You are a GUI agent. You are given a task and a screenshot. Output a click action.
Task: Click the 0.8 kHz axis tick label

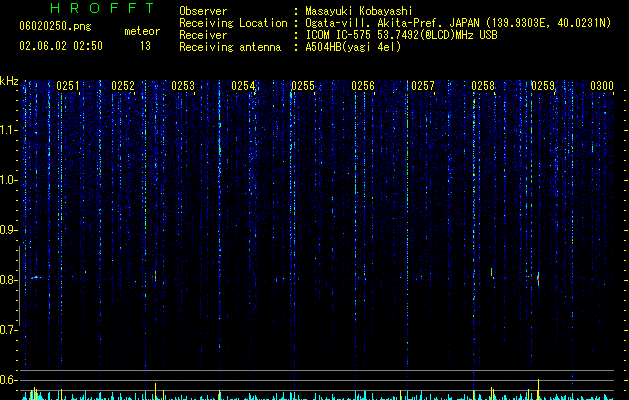pos(9,280)
